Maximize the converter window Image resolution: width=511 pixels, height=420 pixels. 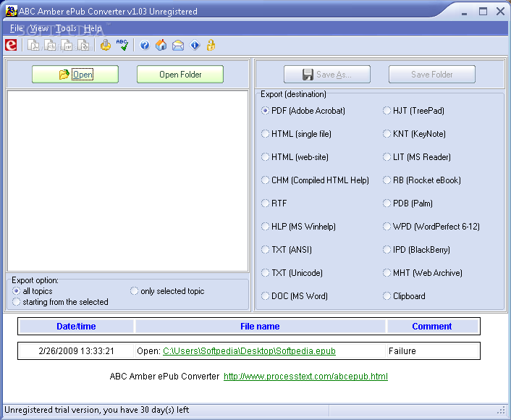coord(483,12)
